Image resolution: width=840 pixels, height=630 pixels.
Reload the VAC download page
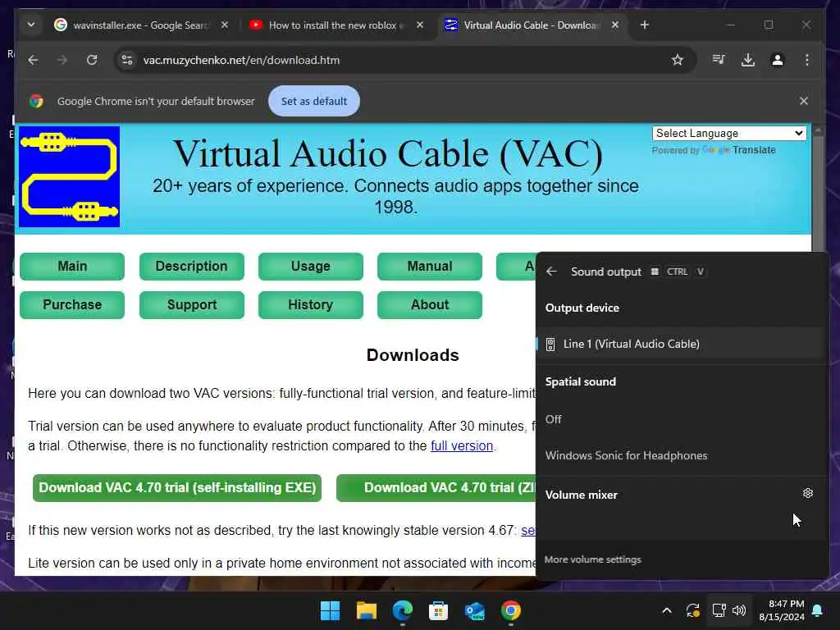[92, 60]
